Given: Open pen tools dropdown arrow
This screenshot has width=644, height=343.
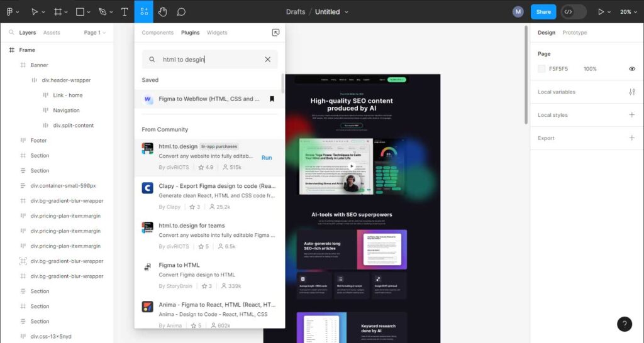Looking at the screenshot, I should (x=111, y=13).
